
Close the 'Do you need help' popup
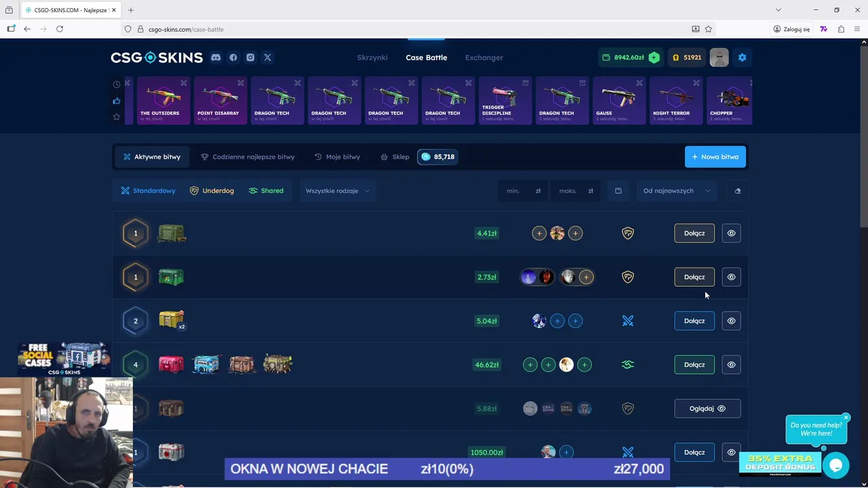tap(846, 418)
